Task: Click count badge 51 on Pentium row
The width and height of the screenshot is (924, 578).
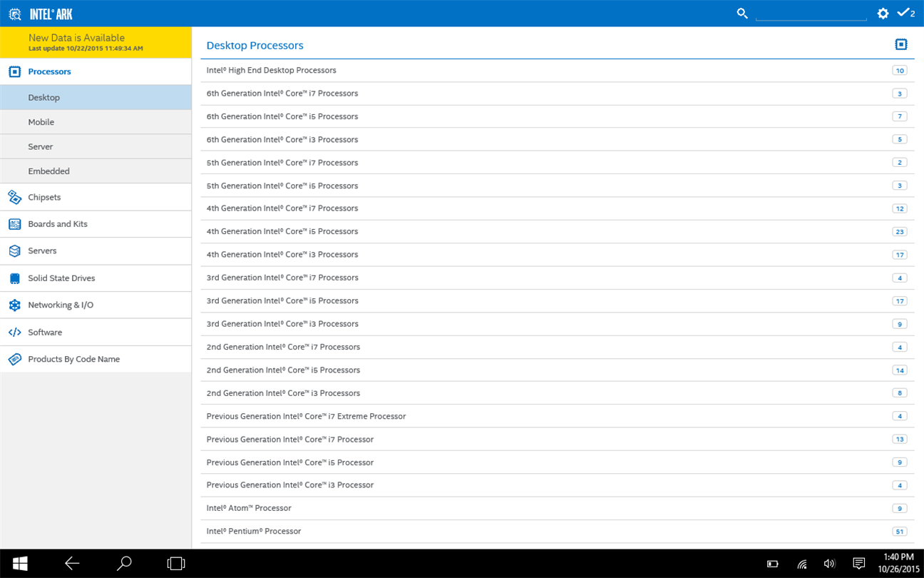Action: (x=900, y=532)
